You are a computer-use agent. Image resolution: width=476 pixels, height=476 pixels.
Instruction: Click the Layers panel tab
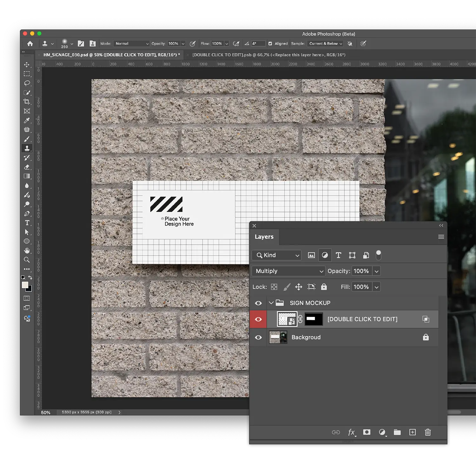[x=264, y=237]
